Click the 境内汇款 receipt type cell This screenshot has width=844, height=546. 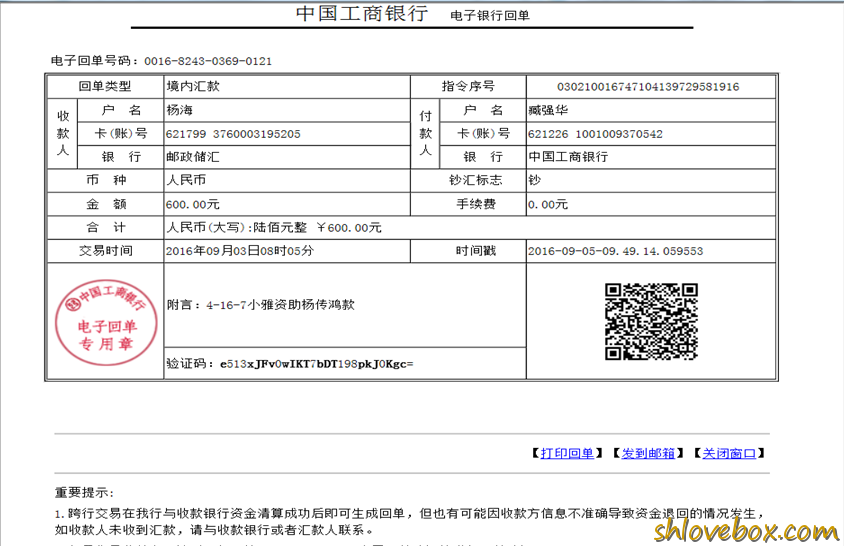(x=287, y=86)
